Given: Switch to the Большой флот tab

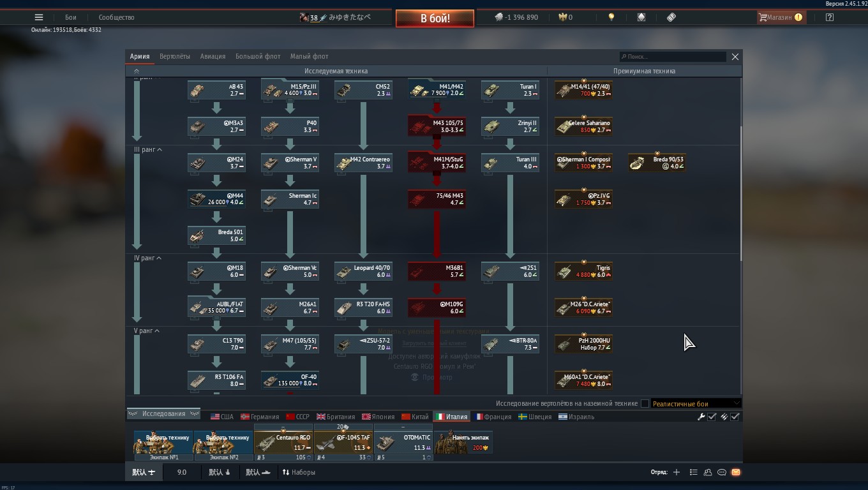Looking at the screenshot, I should [x=258, y=56].
